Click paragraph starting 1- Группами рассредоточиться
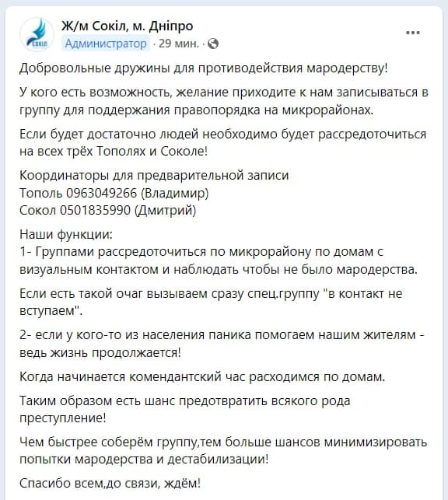This screenshot has width=448, height=500. [x=219, y=260]
